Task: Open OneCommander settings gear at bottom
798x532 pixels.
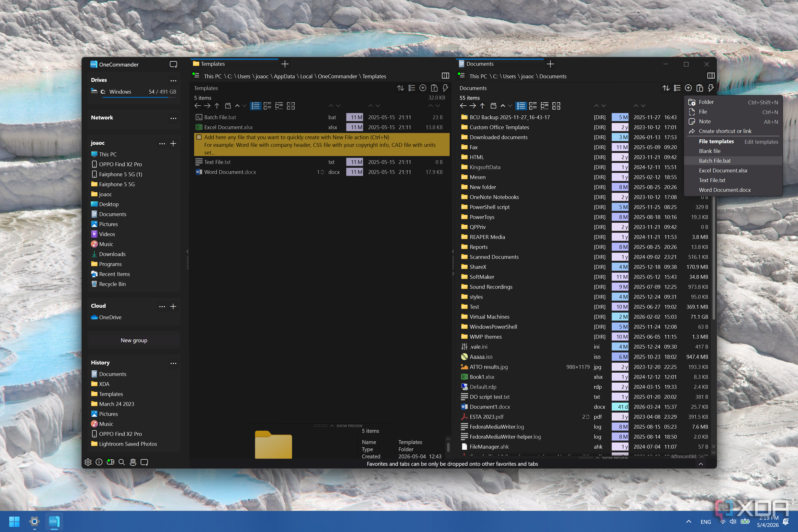Action: tap(88, 462)
